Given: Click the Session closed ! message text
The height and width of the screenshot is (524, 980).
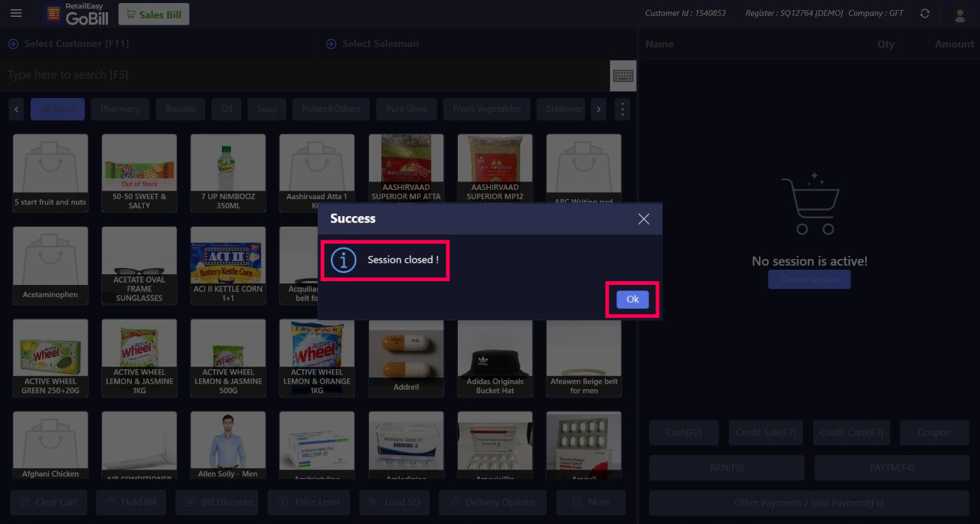Looking at the screenshot, I should point(403,260).
